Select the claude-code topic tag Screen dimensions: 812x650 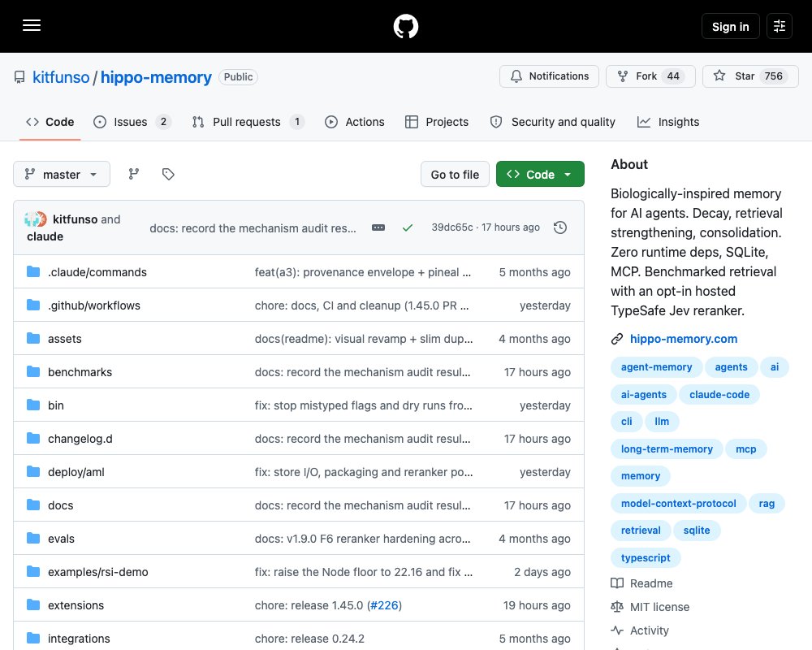pos(719,394)
